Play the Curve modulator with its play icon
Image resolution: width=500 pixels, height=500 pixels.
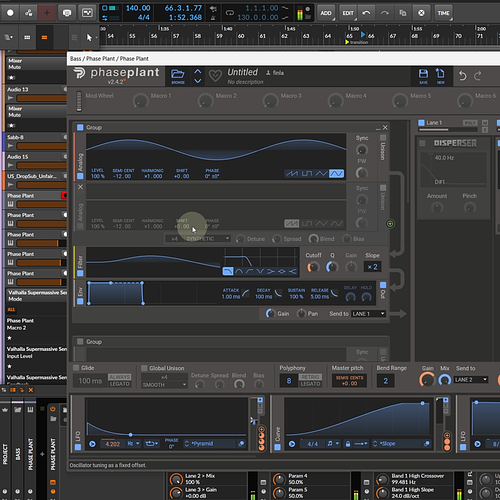tap(292, 444)
